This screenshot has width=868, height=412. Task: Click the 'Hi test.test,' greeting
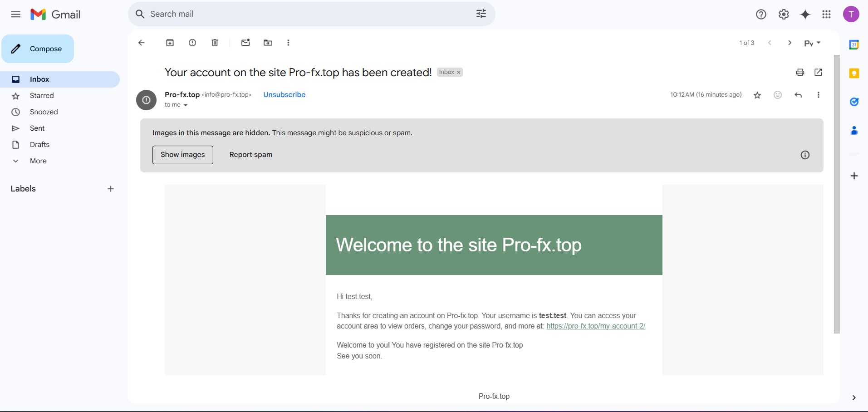[x=355, y=297]
